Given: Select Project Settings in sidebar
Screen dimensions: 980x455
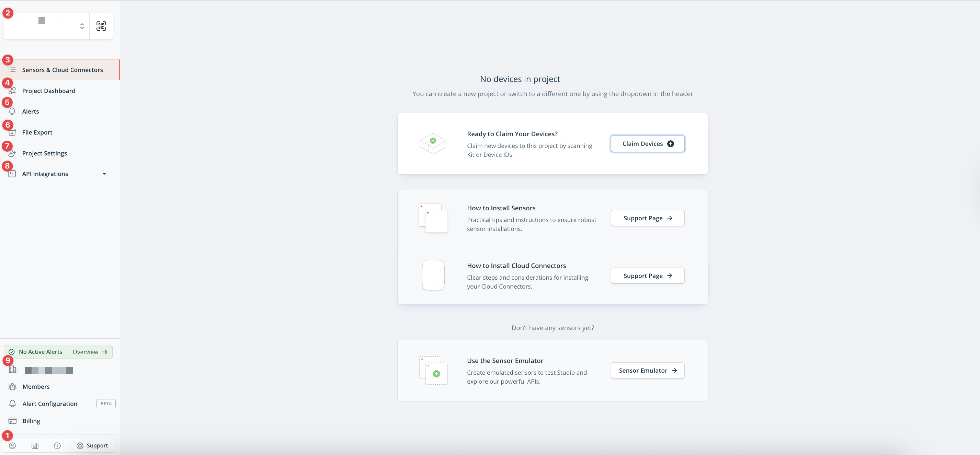Looking at the screenshot, I should coord(45,153).
